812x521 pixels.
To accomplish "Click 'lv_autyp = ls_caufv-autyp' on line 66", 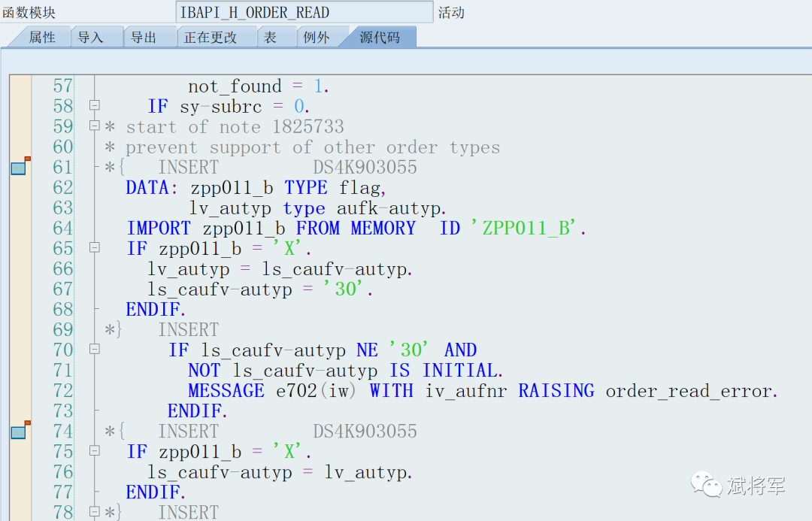I will 277,269.
